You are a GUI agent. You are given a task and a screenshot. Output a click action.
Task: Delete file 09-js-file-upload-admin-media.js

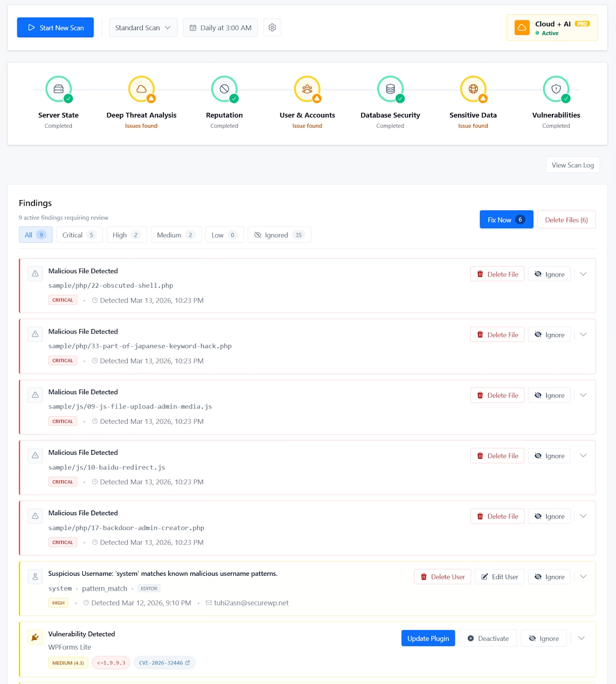[497, 395]
